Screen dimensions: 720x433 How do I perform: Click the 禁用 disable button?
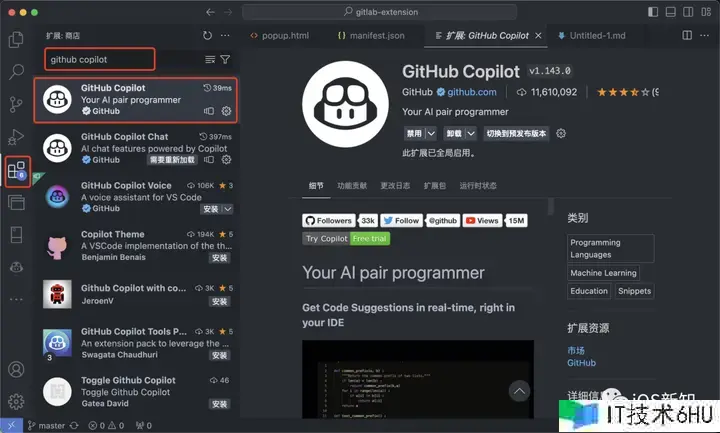[414, 134]
